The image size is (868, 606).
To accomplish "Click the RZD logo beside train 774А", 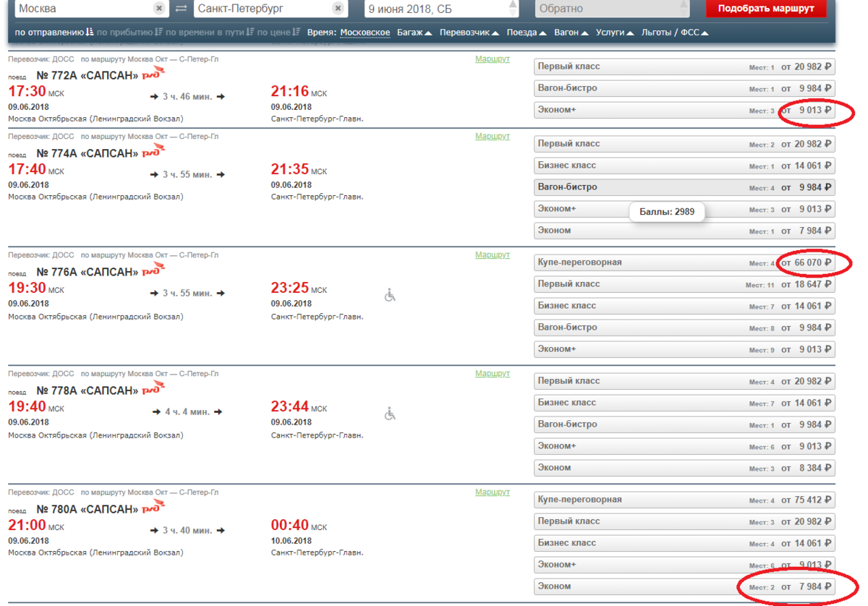I will [153, 150].
